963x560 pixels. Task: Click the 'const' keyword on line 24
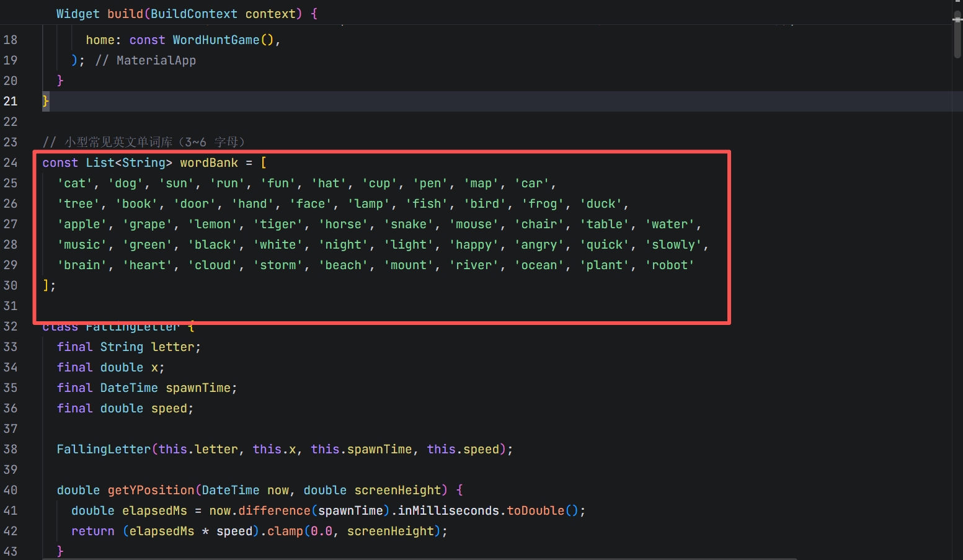pyautogui.click(x=60, y=162)
